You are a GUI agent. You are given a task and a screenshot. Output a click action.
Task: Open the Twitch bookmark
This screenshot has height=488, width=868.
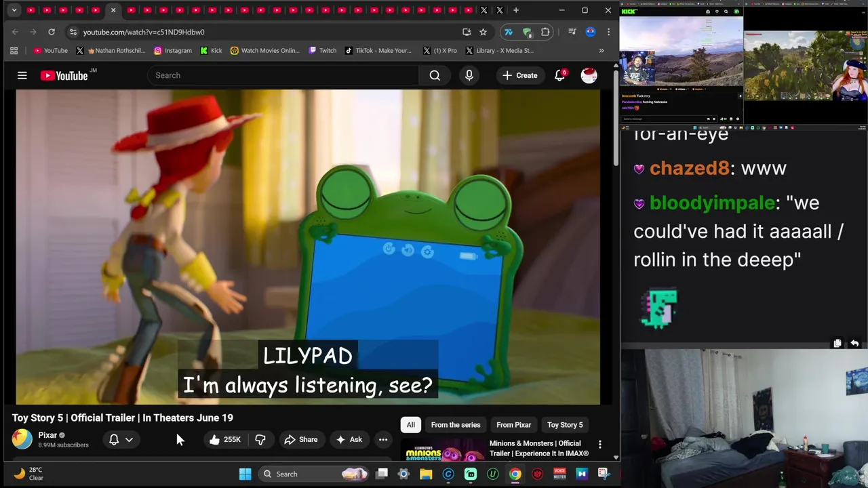coord(323,50)
